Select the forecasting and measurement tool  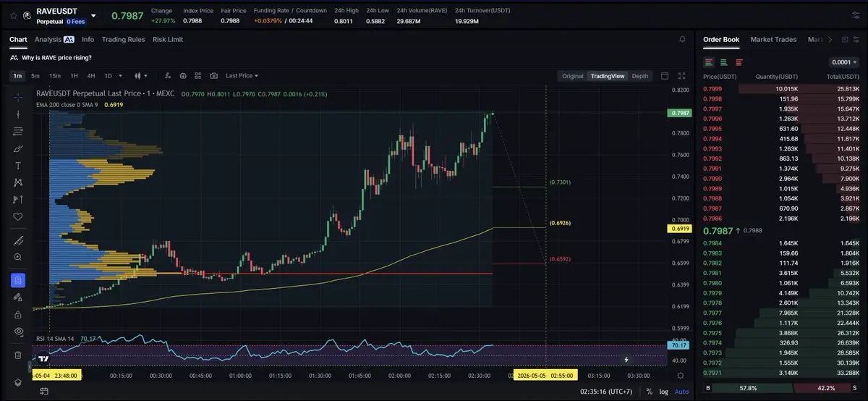[x=18, y=200]
